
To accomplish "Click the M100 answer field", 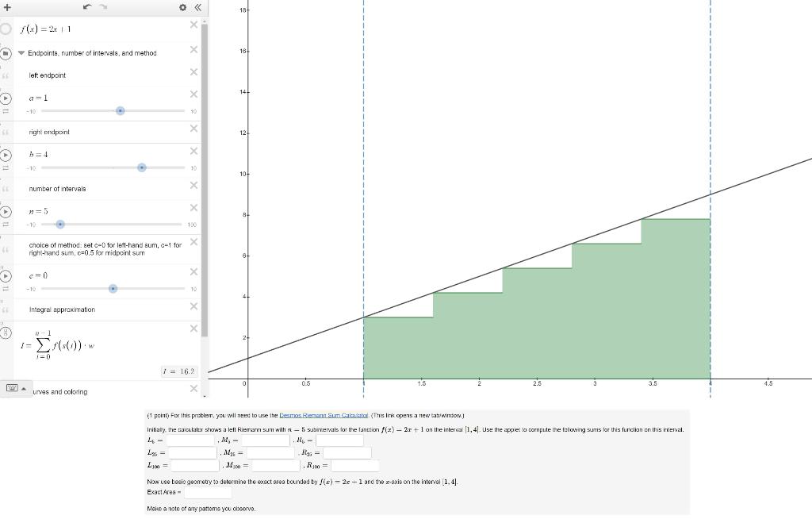I will point(275,466).
